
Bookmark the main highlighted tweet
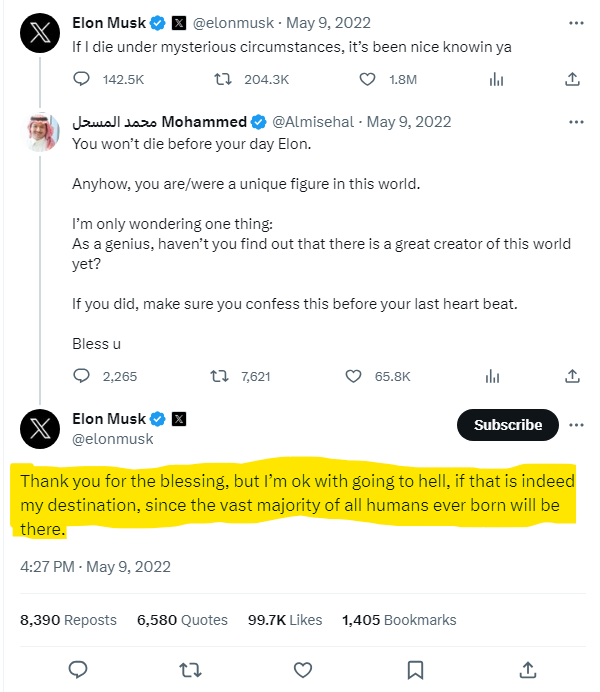tap(416, 669)
